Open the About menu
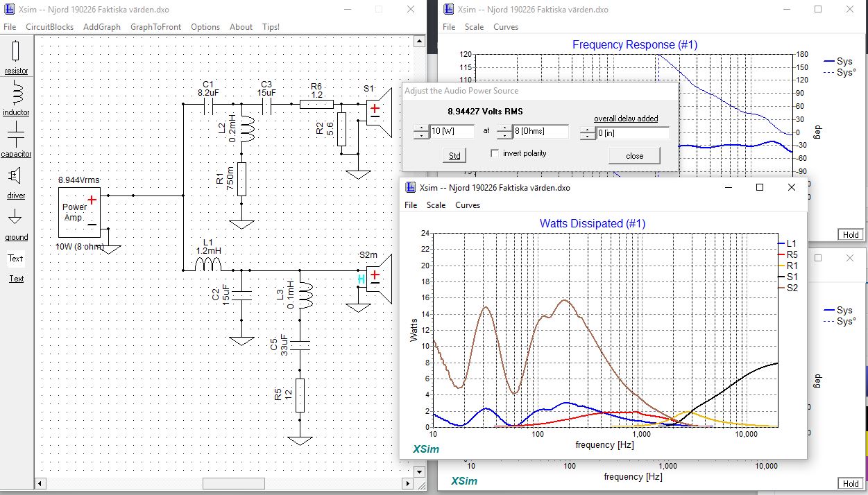Image resolution: width=868 pixels, height=495 pixels. 241,26
